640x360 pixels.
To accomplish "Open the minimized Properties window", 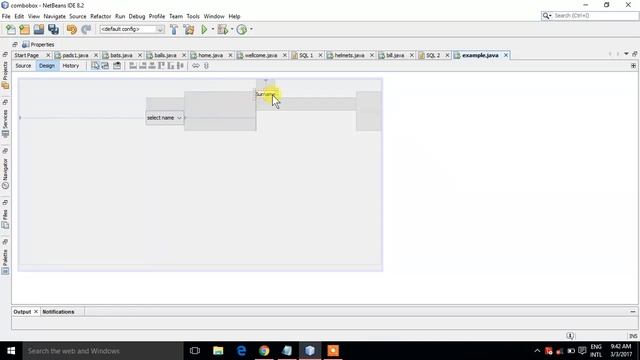I will 38,44.
